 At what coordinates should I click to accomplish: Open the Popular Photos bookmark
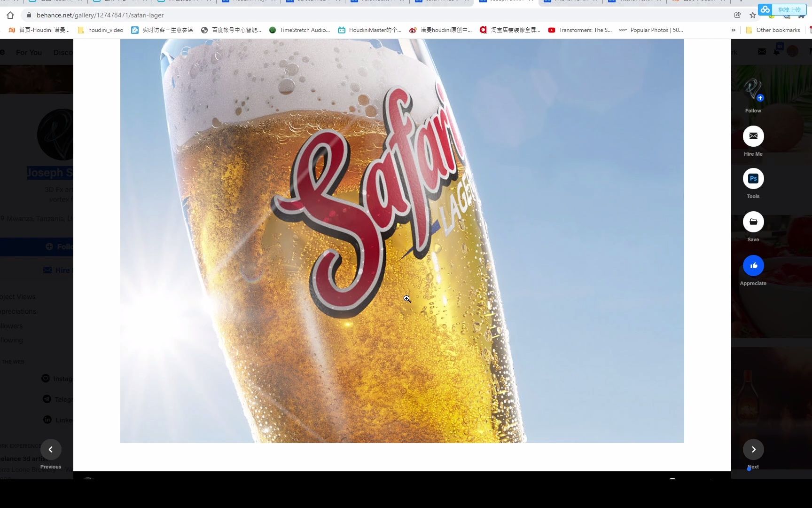point(651,30)
